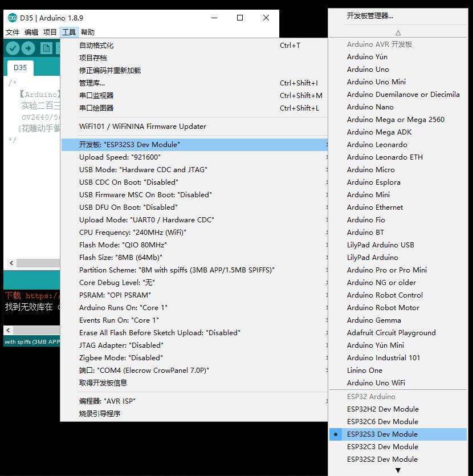
Task: Expand 开发板 ESP32S3 Dev Module submenu
Action: coord(194,144)
